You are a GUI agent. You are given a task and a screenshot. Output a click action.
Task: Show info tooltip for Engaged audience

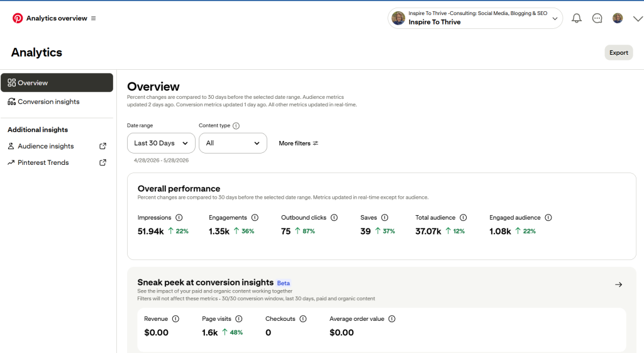coord(548,217)
